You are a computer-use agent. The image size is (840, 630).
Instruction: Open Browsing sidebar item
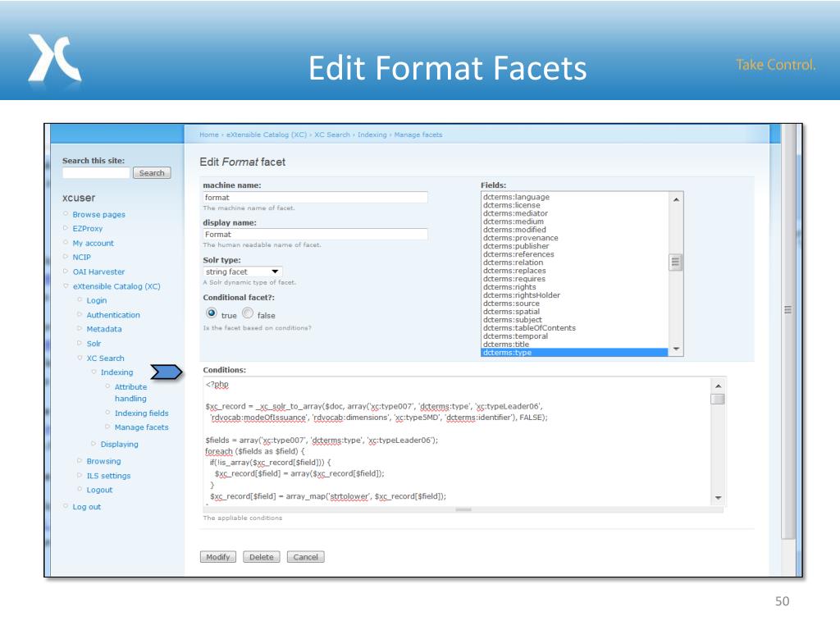pyautogui.click(x=103, y=461)
